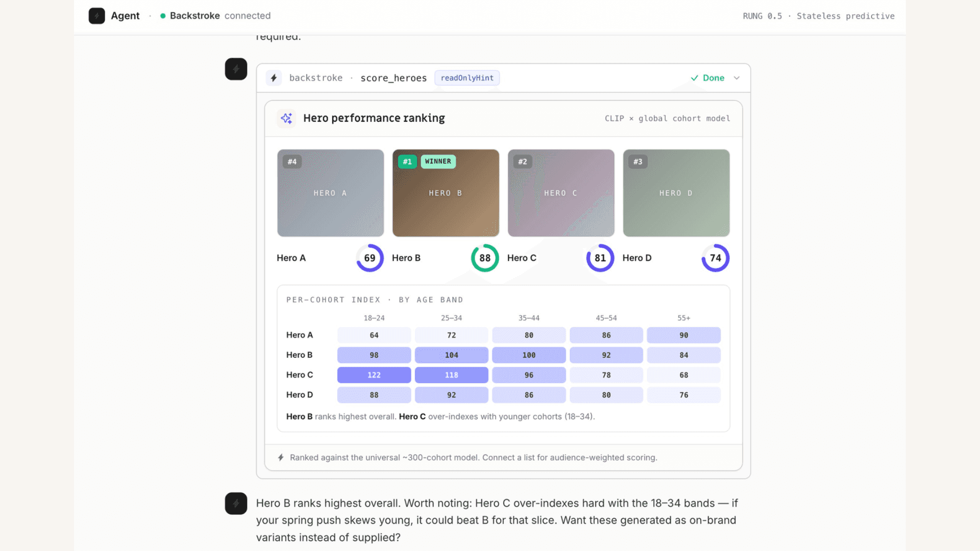Open the Hero C thumbnail
The image size is (980, 551).
(x=561, y=193)
